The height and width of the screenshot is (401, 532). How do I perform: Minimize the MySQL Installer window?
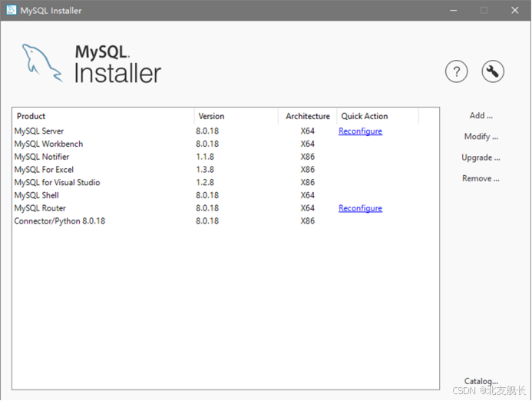(x=453, y=11)
